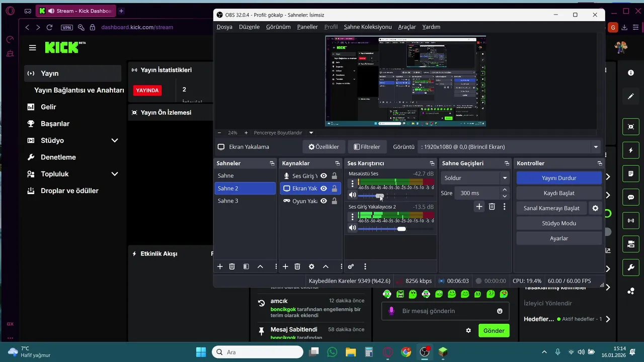Screen dimensions: 644x362
Task: Pop out the Kontroller dock panel
Action: 600,163
